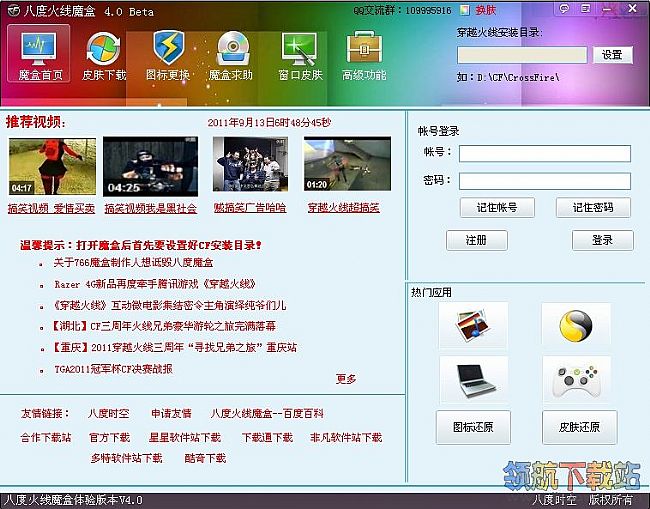The height and width of the screenshot is (509, 650).
Task: Play the 04:17 video thumbnail
Action: click(x=52, y=166)
